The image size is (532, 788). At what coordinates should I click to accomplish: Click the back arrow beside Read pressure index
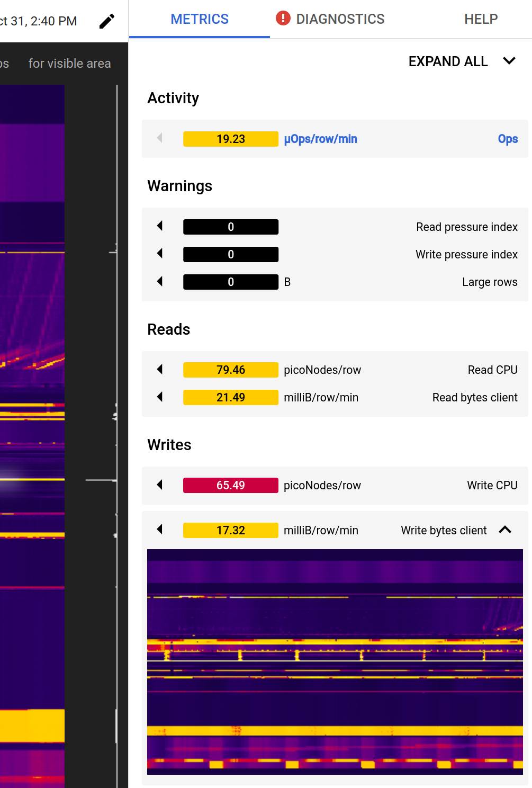159,226
